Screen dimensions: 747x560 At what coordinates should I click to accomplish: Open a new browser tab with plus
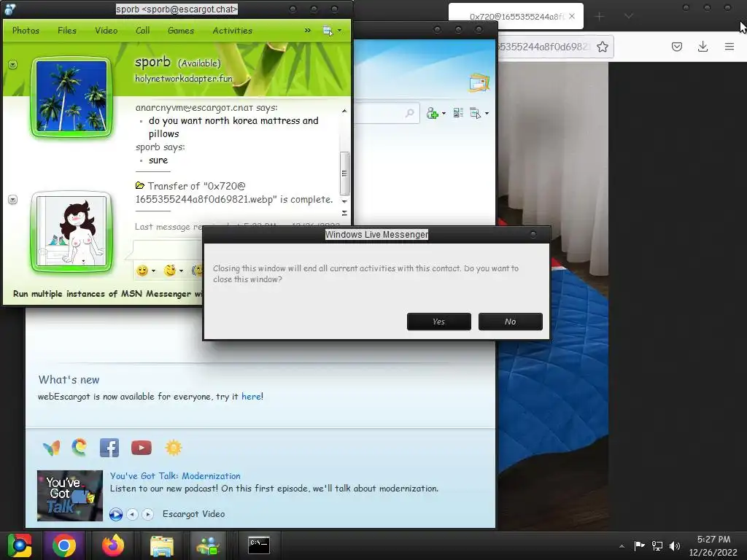[600, 16]
